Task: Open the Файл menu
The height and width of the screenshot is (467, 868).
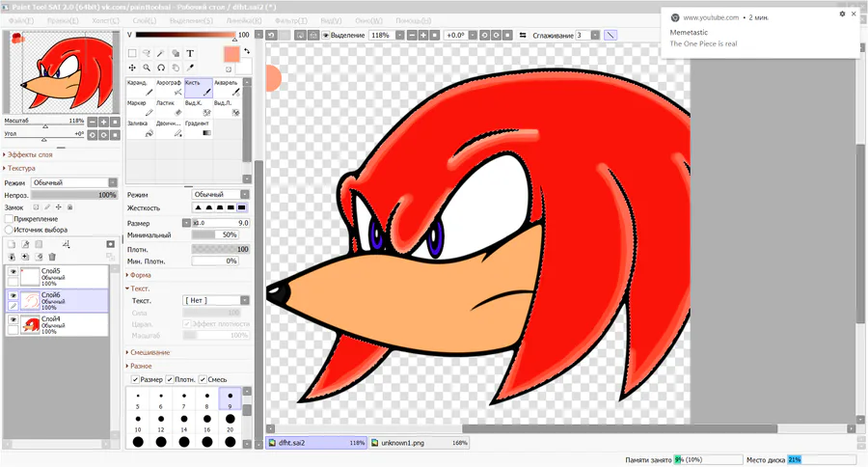Action: click(x=21, y=20)
